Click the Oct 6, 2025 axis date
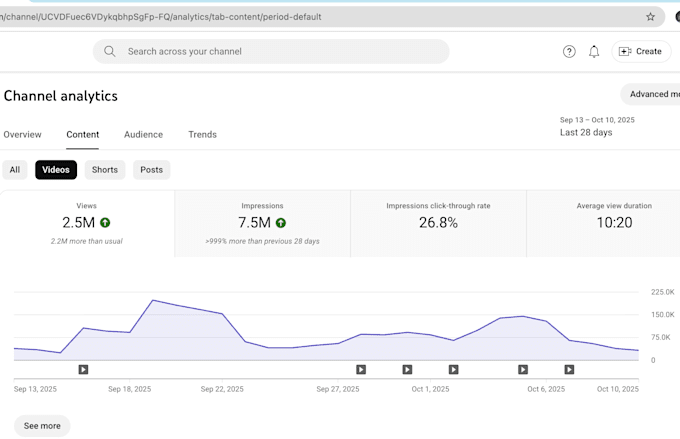 coord(546,389)
